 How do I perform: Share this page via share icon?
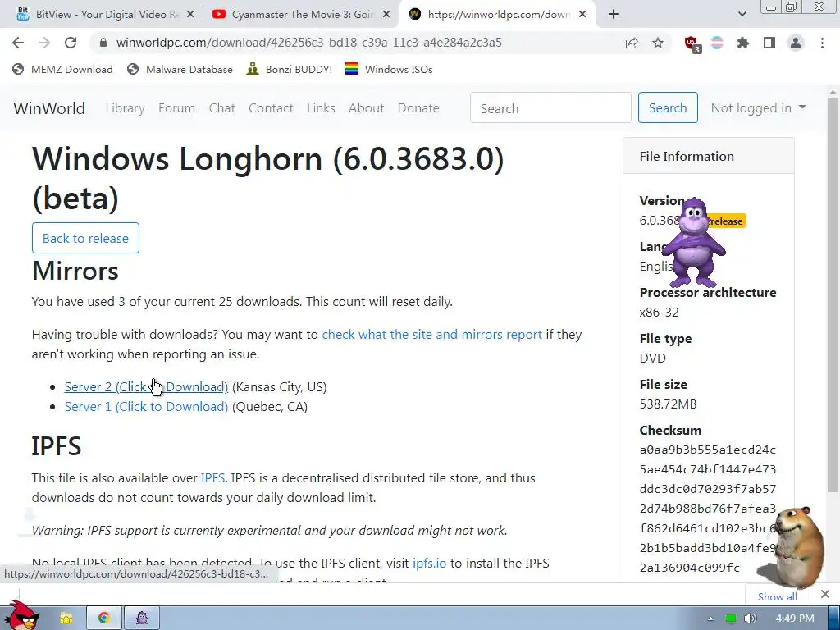[x=632, y=43]
